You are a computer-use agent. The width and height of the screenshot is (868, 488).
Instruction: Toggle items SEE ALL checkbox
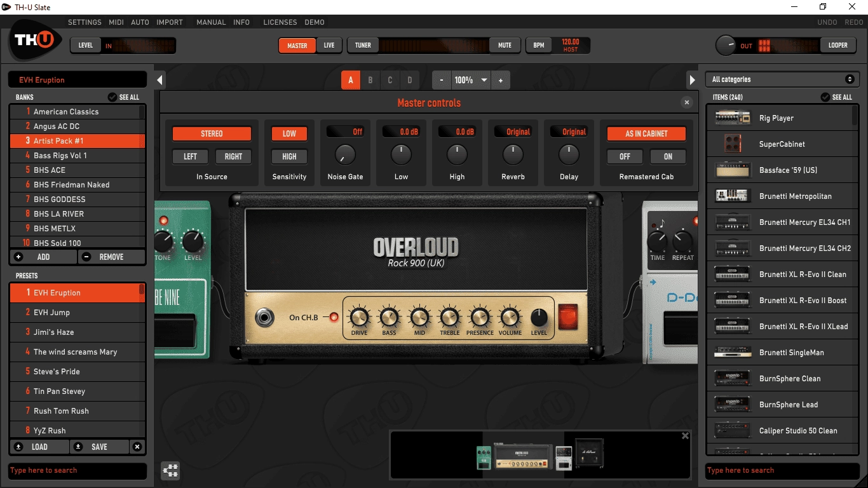(825, 97)
